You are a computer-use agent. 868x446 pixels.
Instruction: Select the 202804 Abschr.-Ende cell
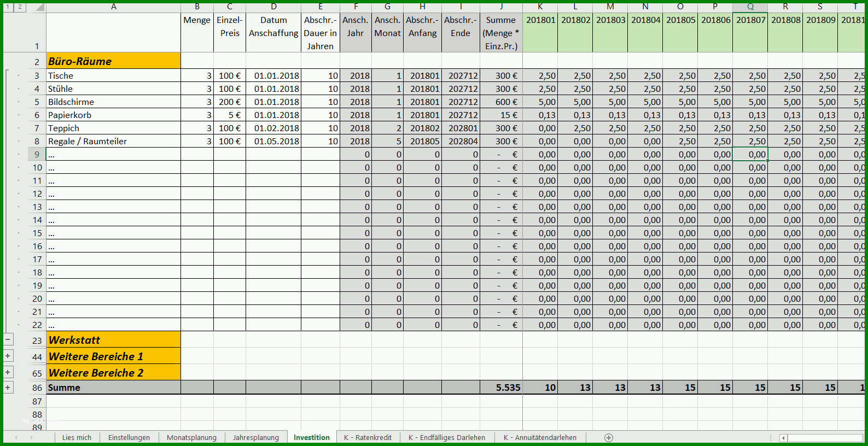point(461,141)
